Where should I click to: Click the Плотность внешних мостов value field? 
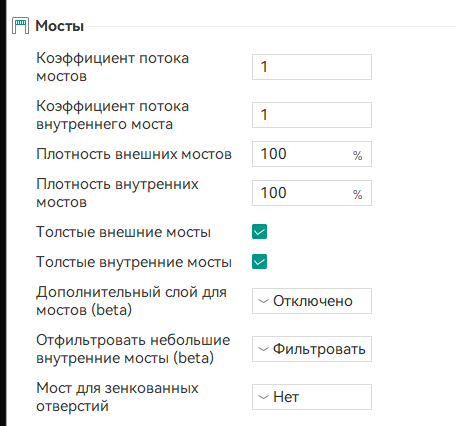click(312, 154)
